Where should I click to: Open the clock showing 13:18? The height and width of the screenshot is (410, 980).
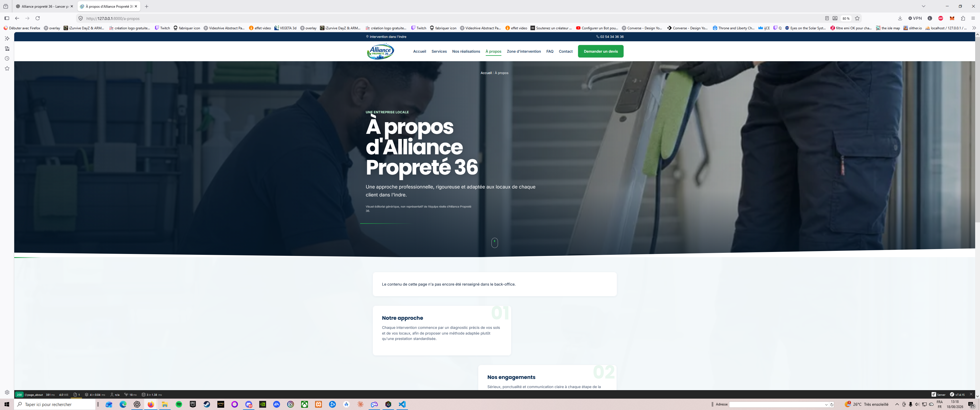955,404
